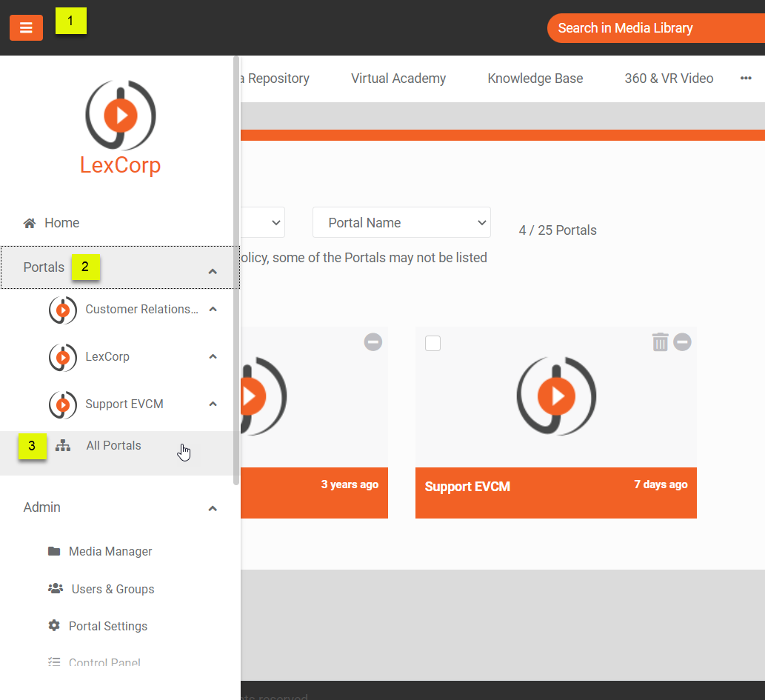Click the Media Manager folder icon
Screen dimensions: 765x700
tap(54, 551)
